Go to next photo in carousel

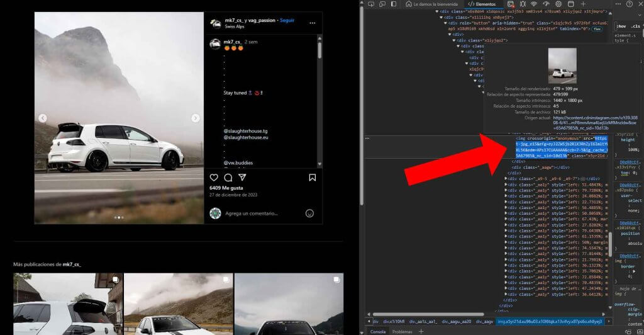click(196, 118)
